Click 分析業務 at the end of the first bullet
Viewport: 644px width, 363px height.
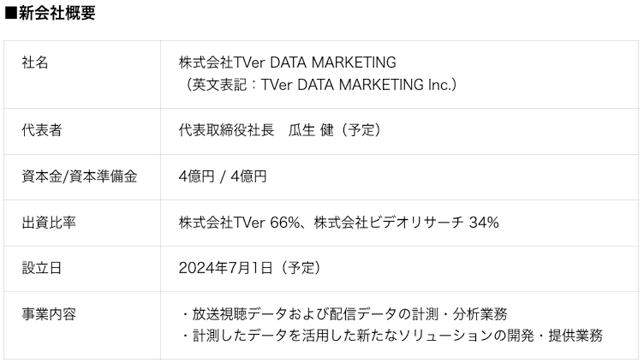[480, 315]
